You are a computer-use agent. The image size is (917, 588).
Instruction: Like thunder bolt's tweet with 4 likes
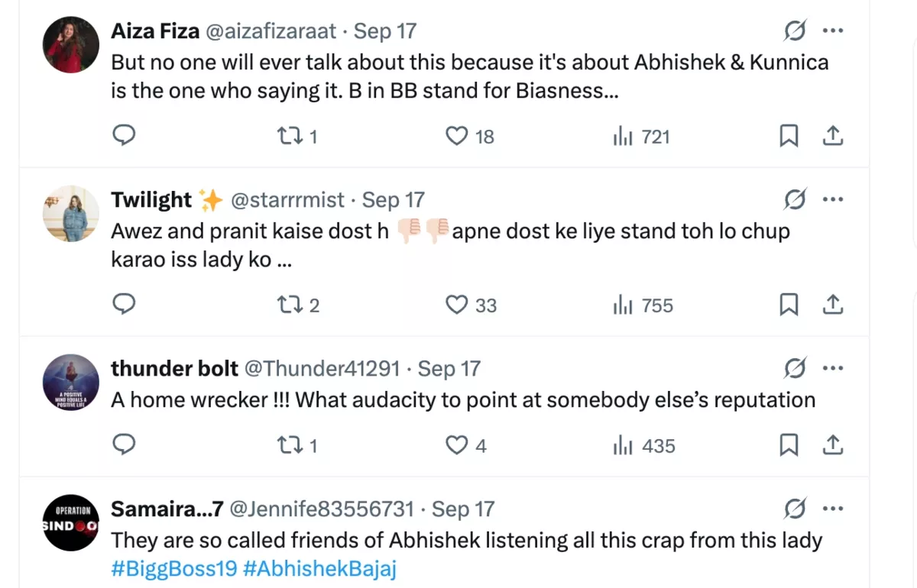coord(456,445)
